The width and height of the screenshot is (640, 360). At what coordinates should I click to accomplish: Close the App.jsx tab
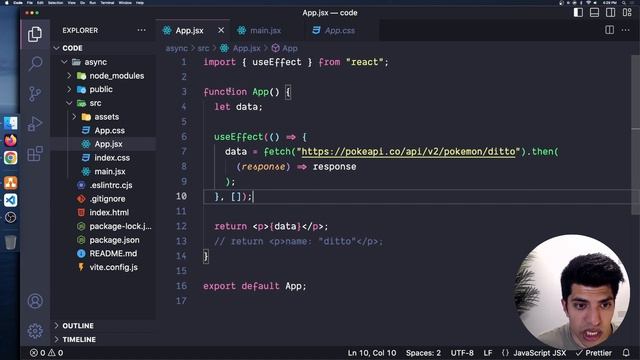(x=221, y=30)
